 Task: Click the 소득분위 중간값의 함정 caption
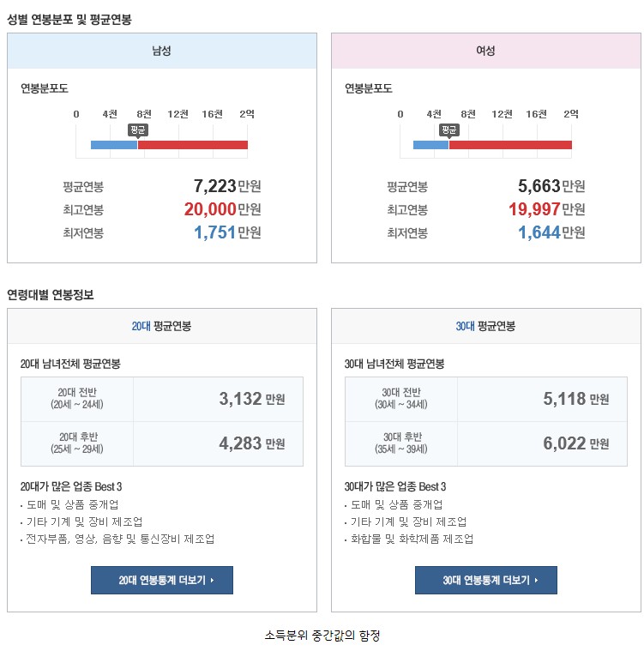[322, 635]
